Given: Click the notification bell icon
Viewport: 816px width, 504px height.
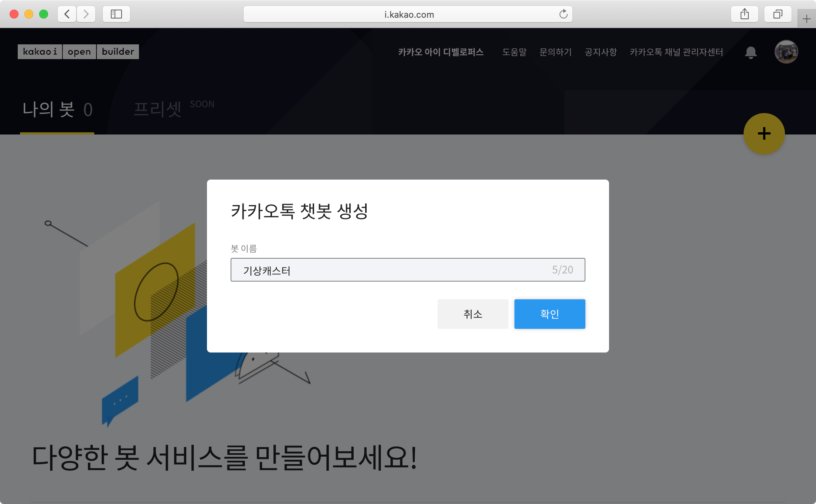Looking at the screenshot, I should click(x=751, y=52).
